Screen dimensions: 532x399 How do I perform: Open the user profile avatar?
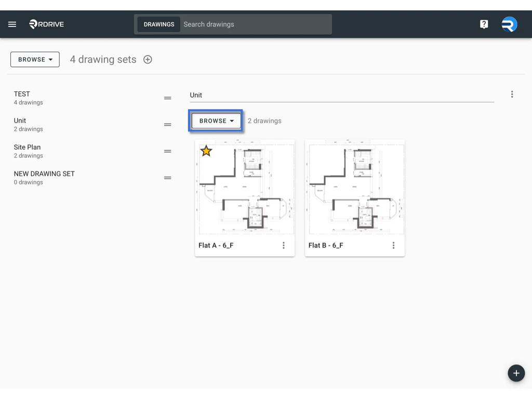tap(509, 24)
